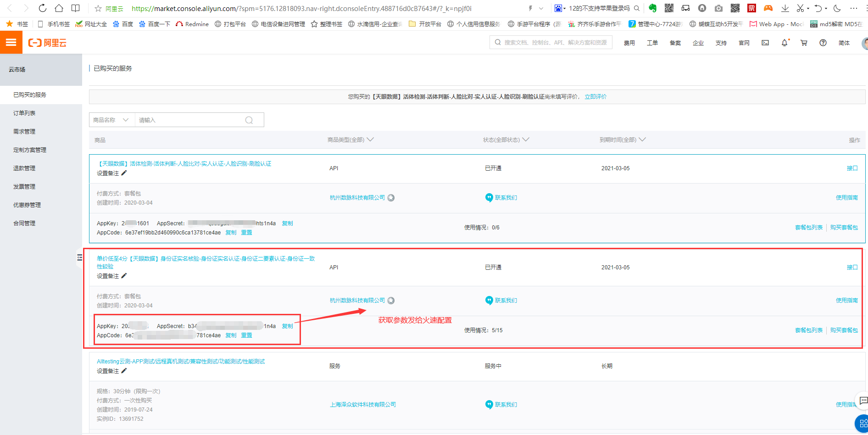Screen dimensions: 868x435
Task: Click 购买套餐包 for second service
Action: tap(844, 330)
